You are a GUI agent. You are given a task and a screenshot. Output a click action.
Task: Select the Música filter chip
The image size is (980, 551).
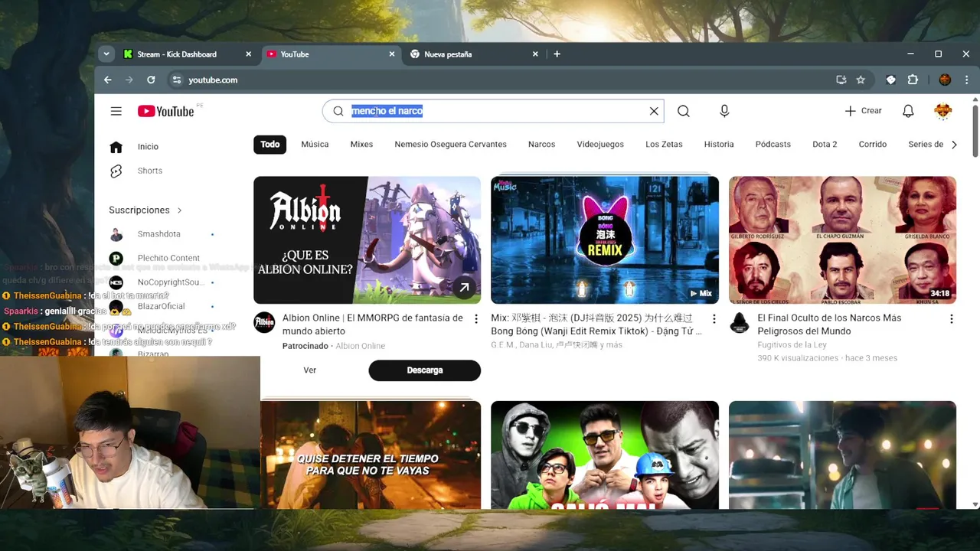tap(315, 145)
